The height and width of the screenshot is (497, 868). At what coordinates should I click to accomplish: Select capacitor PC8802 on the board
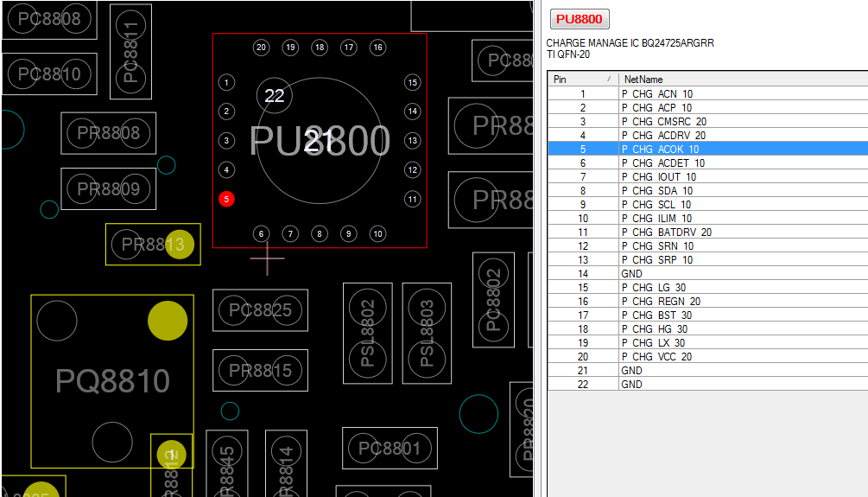click(493, 300)
